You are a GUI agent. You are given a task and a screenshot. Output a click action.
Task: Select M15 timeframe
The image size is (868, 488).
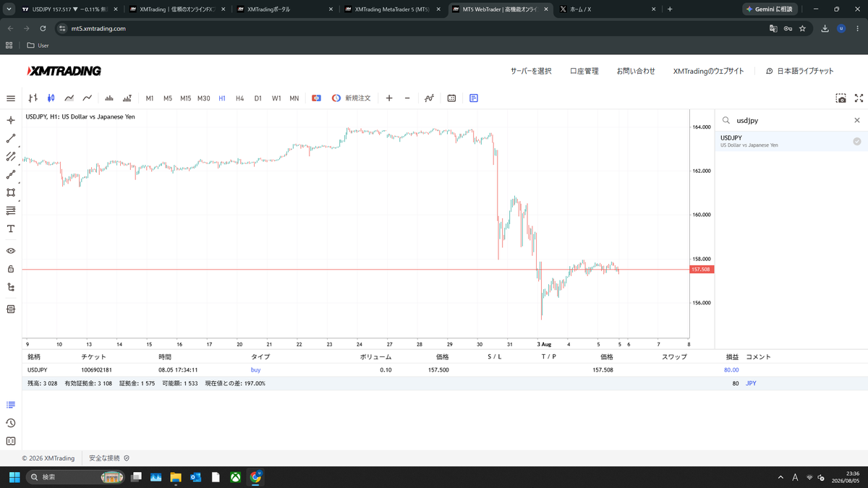[186, 98]
